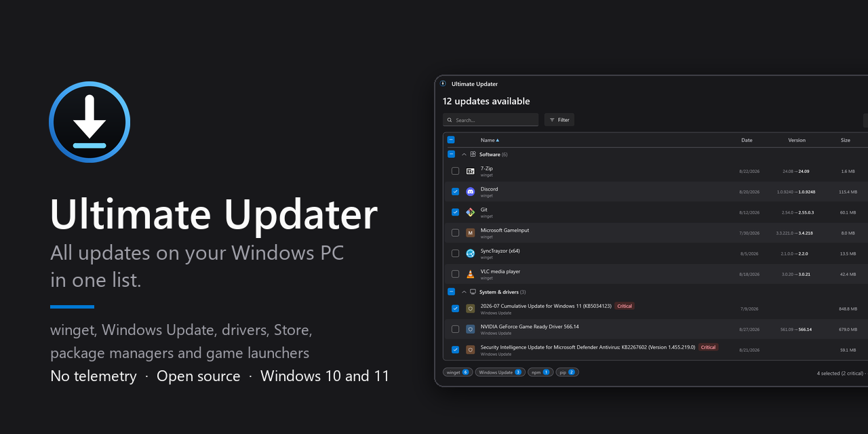Viewport: 868px width, 434px height.
Task: Sort by the Size column header
Action: pos(846,140)
